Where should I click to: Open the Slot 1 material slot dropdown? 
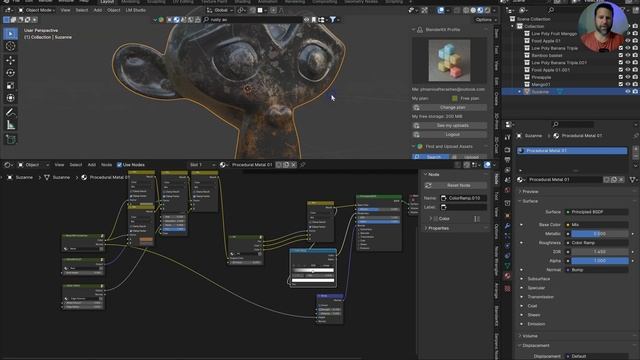[202, 165]
